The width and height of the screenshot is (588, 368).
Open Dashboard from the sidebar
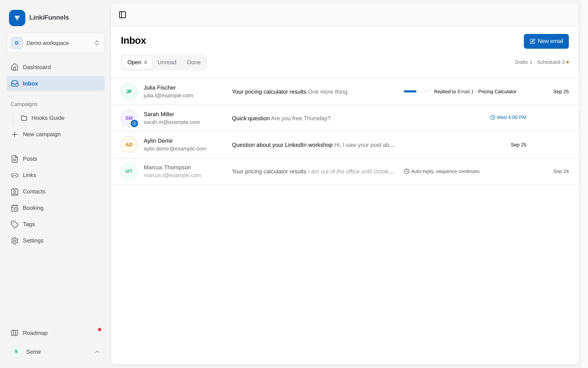coord(55,67)
